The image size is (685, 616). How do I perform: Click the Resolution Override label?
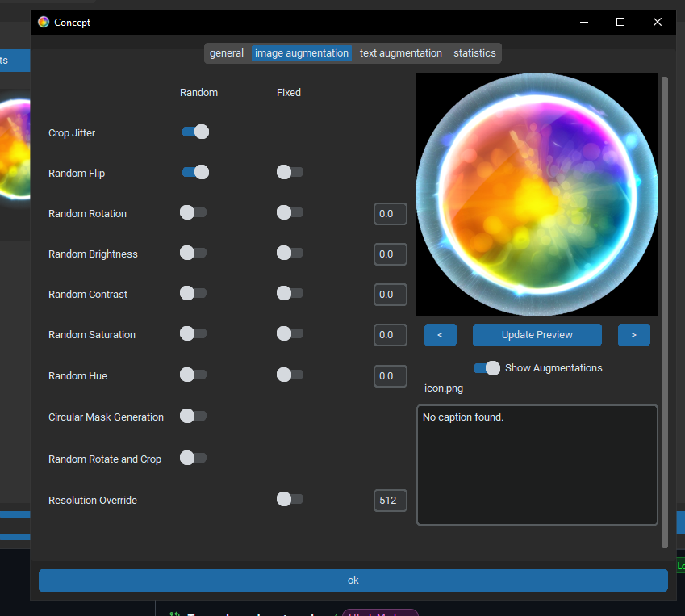93,500
